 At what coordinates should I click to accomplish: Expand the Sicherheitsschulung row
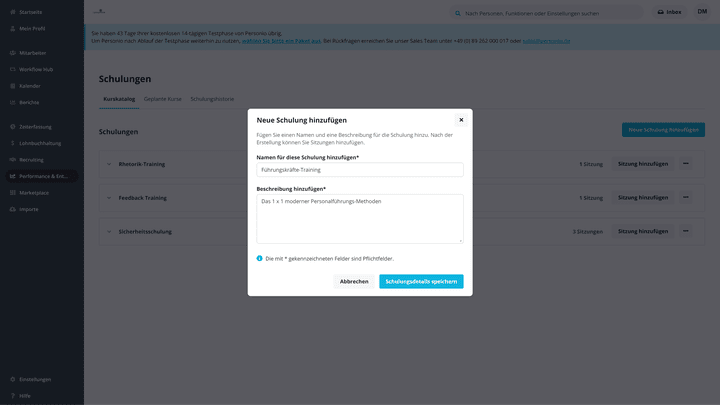pyautogui.click(x=109, y=231)
